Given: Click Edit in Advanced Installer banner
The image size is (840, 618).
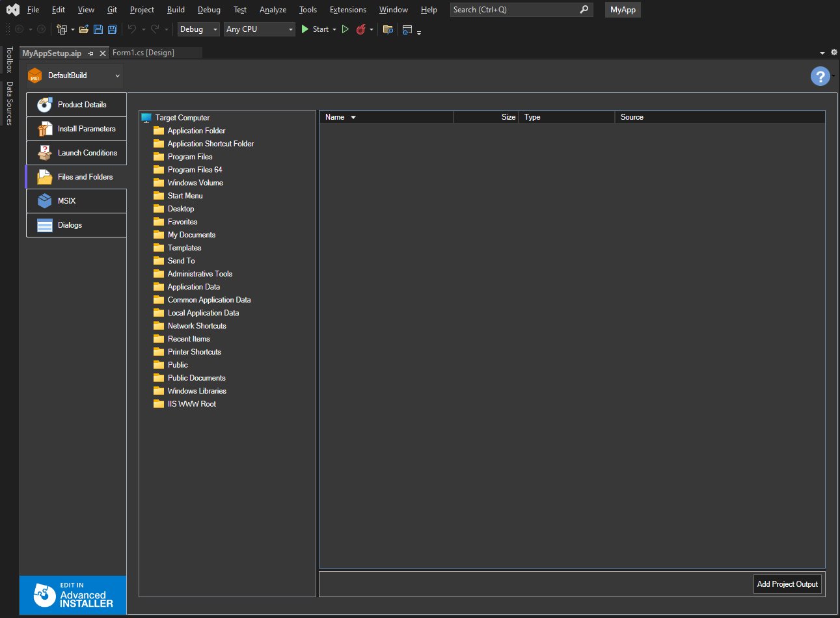Looking at the screenshot, I should pyautogui.click(x=73, y=595).
